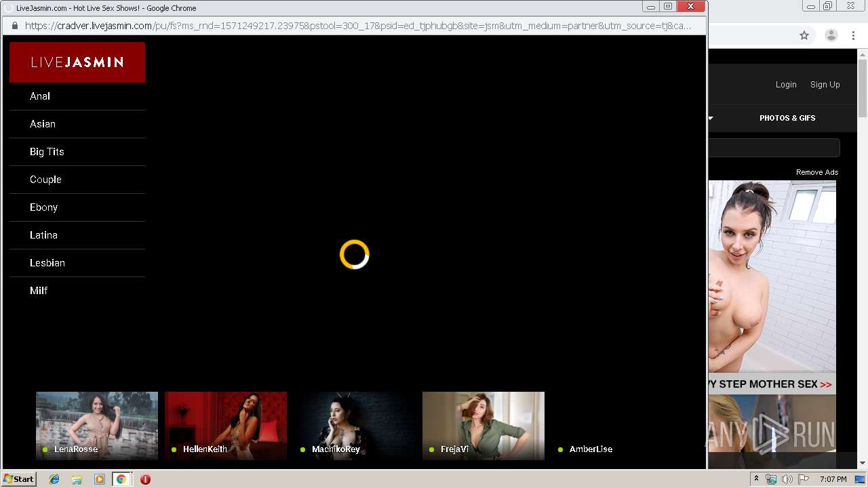Open HellenKeith thumbnail
The image size is (868, 488).
[226, 426]
